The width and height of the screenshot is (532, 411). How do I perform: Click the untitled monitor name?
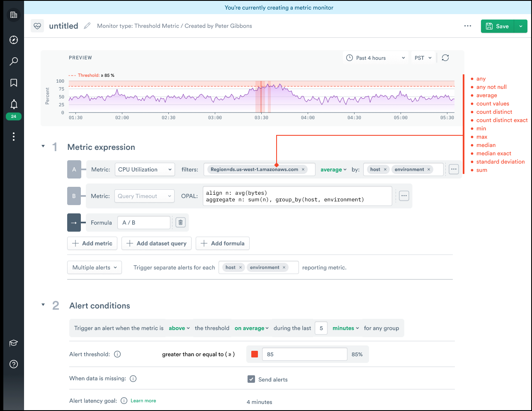63,26
